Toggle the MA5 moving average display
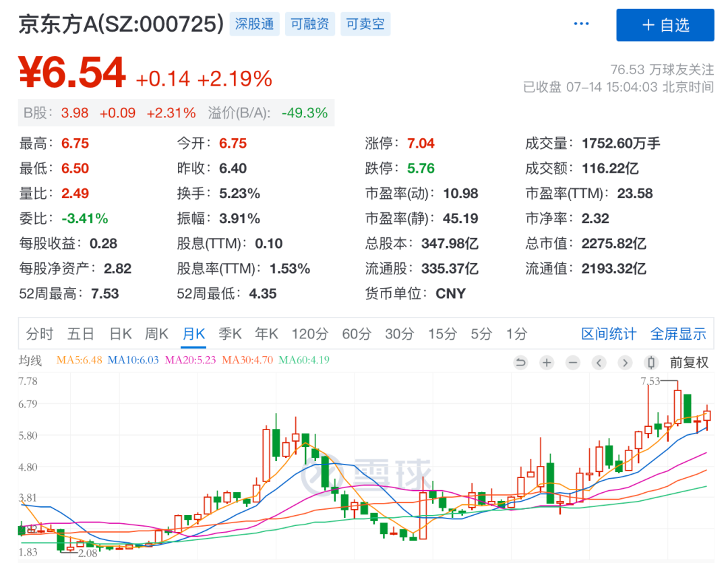Image resolution: width=728 pixels, height=563 pixels. [x=80, y=361]
